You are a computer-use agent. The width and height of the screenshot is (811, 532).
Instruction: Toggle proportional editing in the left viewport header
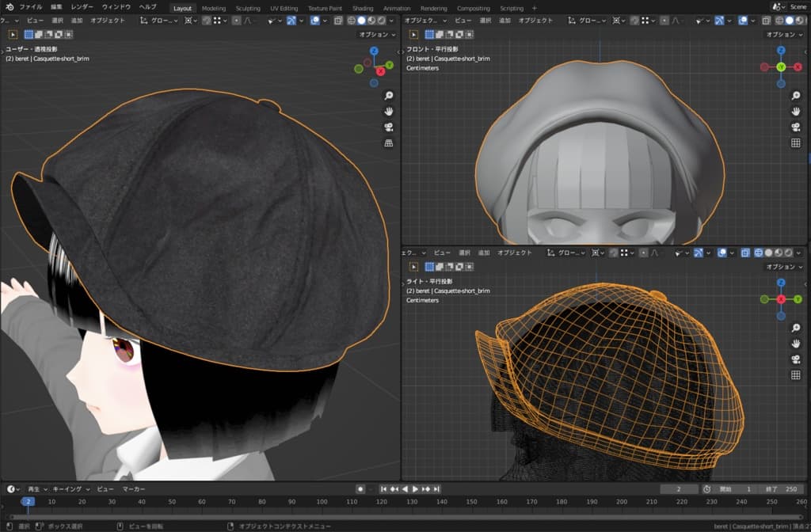[236, 21]
